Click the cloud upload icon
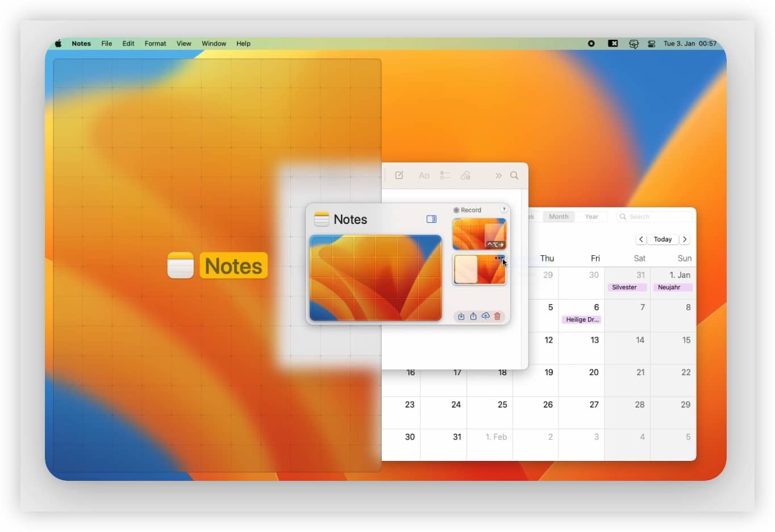Image resolution: width=775 pixels, height=532 pixels. (485, 316)
